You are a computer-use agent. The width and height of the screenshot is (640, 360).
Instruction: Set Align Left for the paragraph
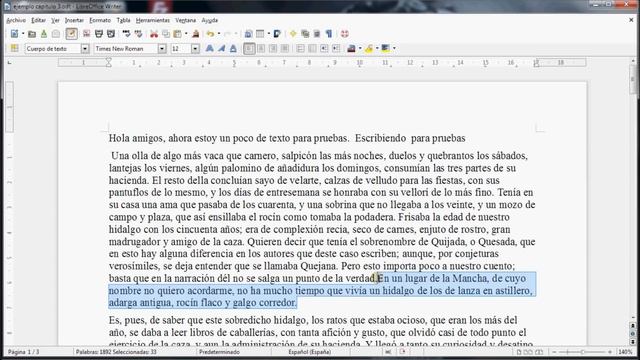point(249,49)
